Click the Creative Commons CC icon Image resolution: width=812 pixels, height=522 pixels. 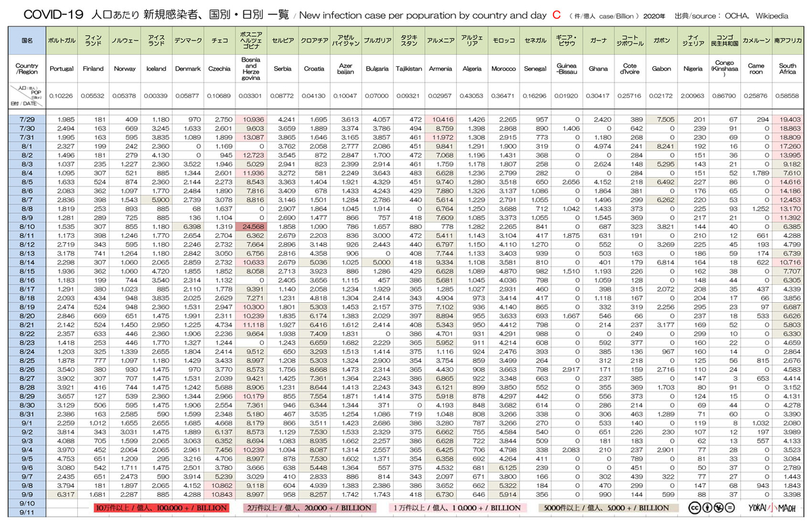[x=694, y=506]
